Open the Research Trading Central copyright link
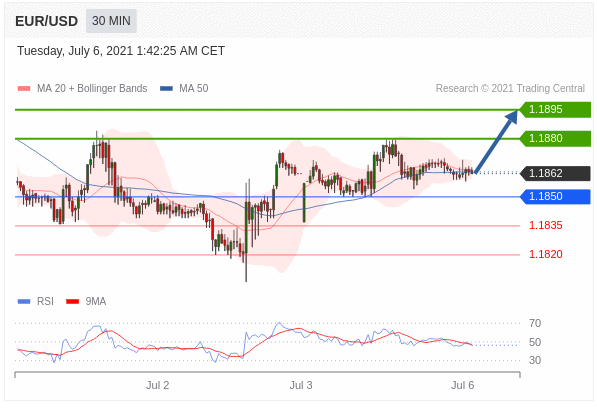 click(510, 88)
